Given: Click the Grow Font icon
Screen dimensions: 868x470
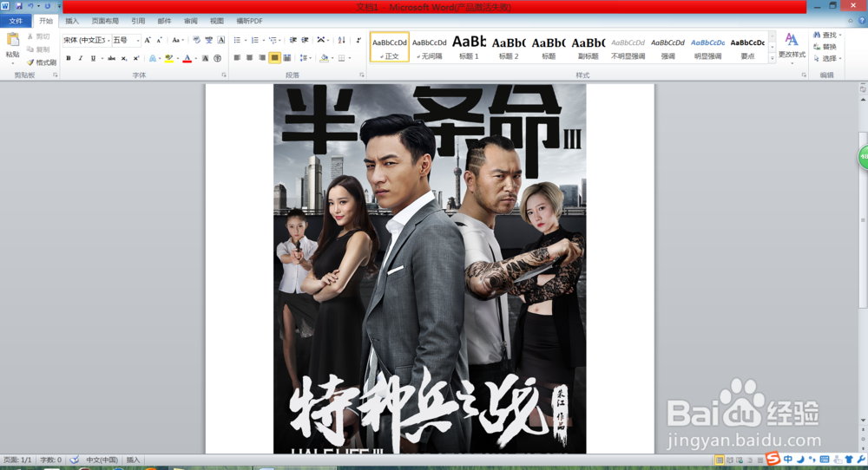Looking at the screenshot, I should [148, 40].
